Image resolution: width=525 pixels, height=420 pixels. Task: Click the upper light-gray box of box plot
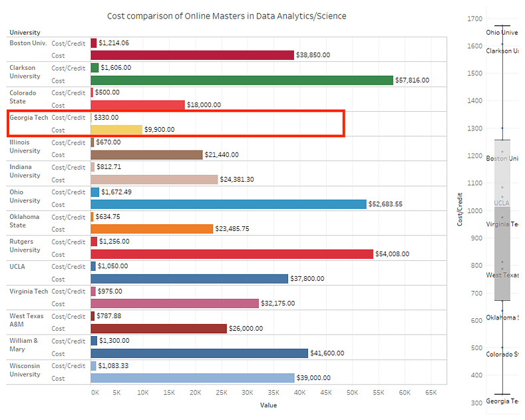tap(502, 174)
